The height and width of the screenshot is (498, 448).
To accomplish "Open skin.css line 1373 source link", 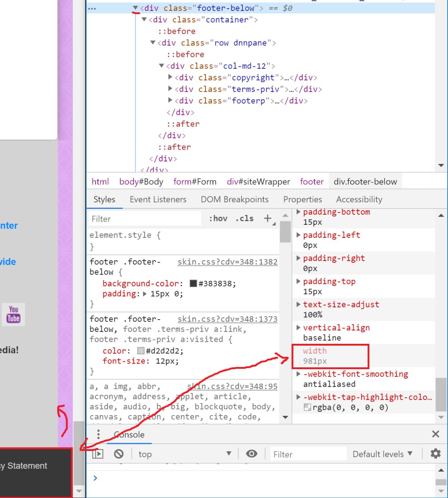I will (x=227, y=319).
